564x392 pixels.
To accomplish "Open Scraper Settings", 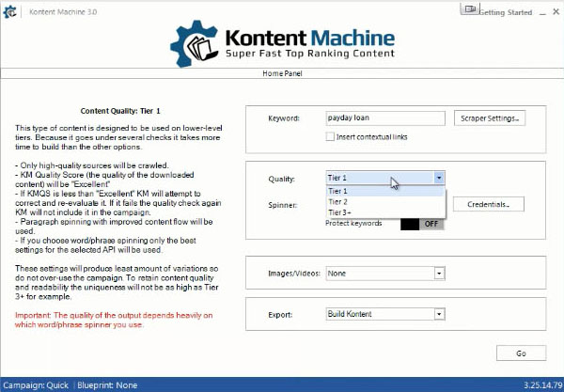I will [x=490, y=118].
